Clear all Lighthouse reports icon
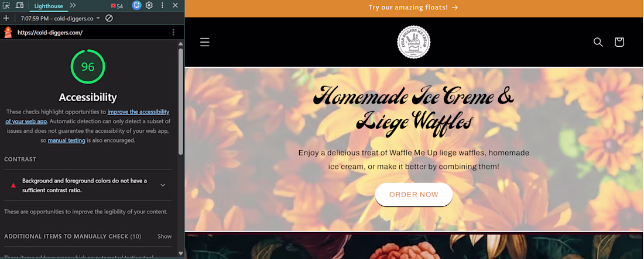Screen dimensions: 644x259 pyautogui.click(x=109, y=18)
